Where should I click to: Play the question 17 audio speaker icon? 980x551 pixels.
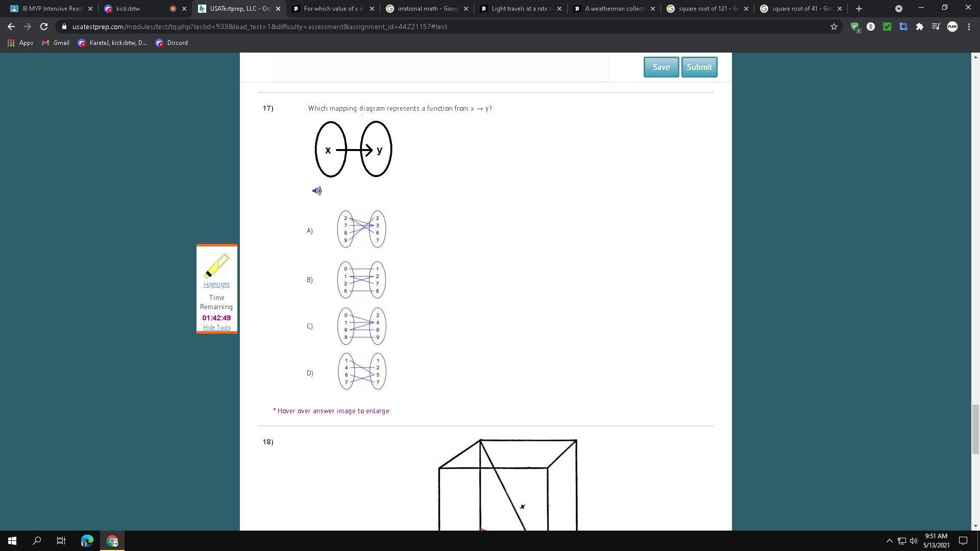tap(316, 191)
